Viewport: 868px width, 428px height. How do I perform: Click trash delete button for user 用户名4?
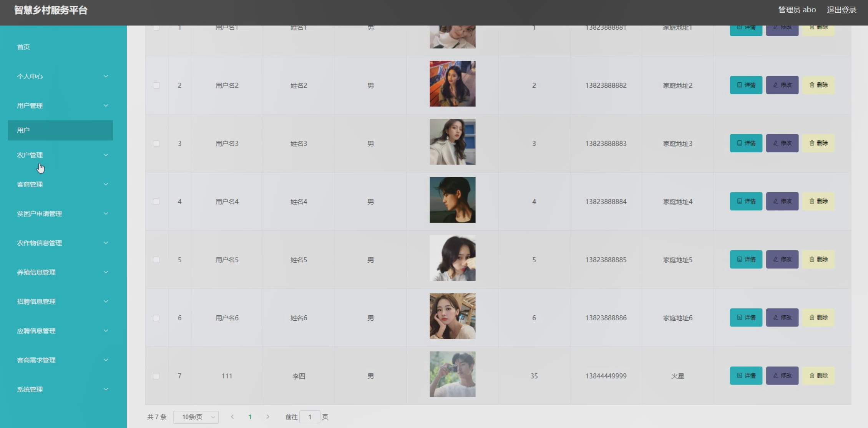[x=818, y=201]
